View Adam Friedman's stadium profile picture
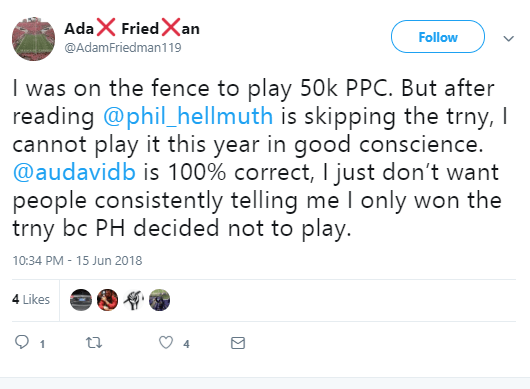Viewport: 530px width, 389px height. pyautogui.click(x=33, y=39)
